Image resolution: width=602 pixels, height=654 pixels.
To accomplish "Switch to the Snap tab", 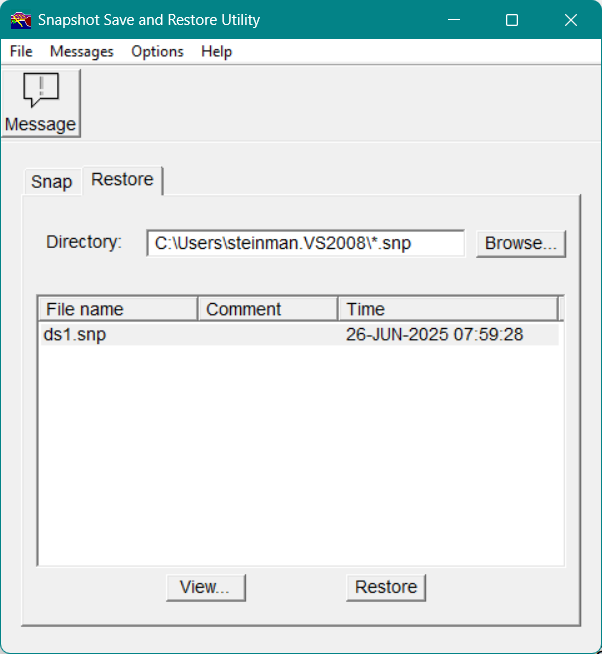I will pos(52,181).
